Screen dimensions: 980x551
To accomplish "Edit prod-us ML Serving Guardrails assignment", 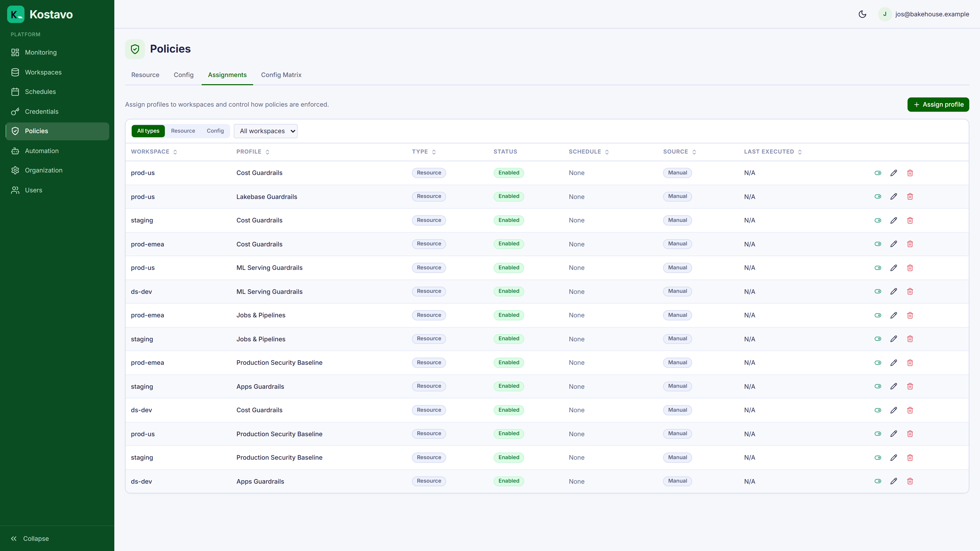I will 894,268.
